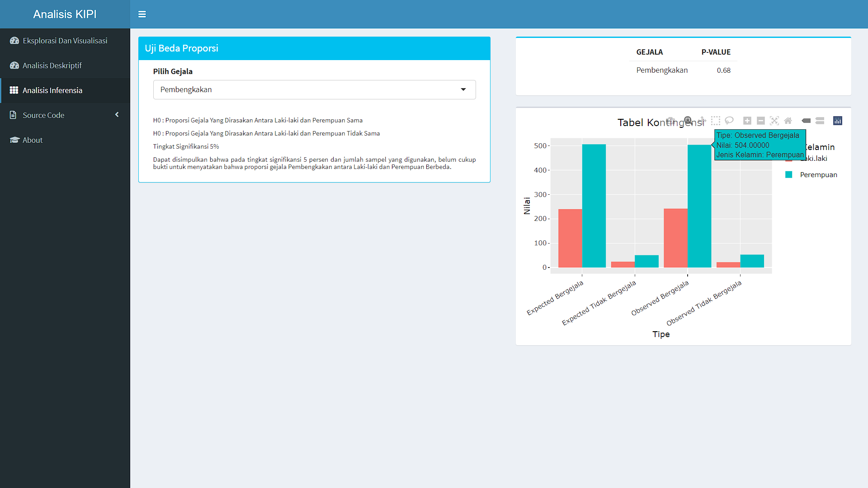Reset chart axes with home icon
Image resolution: width=868 pixels, height=488 pixels.
[788, 121]
